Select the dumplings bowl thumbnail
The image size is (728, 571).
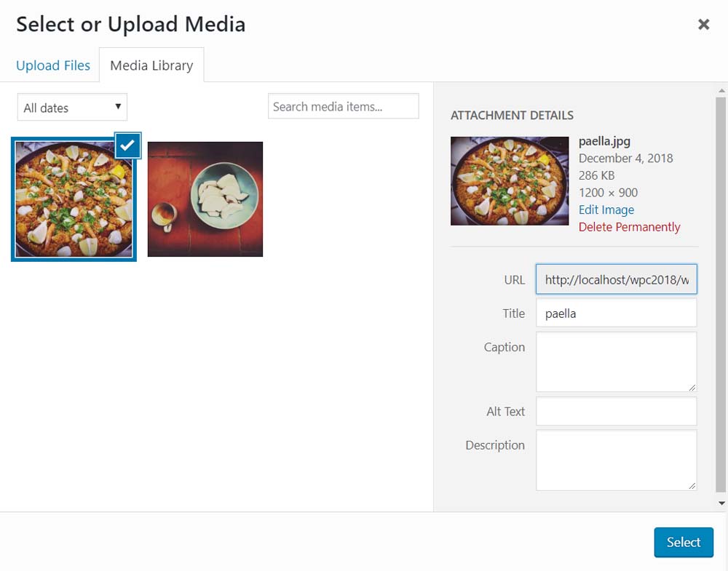(205, 199)
